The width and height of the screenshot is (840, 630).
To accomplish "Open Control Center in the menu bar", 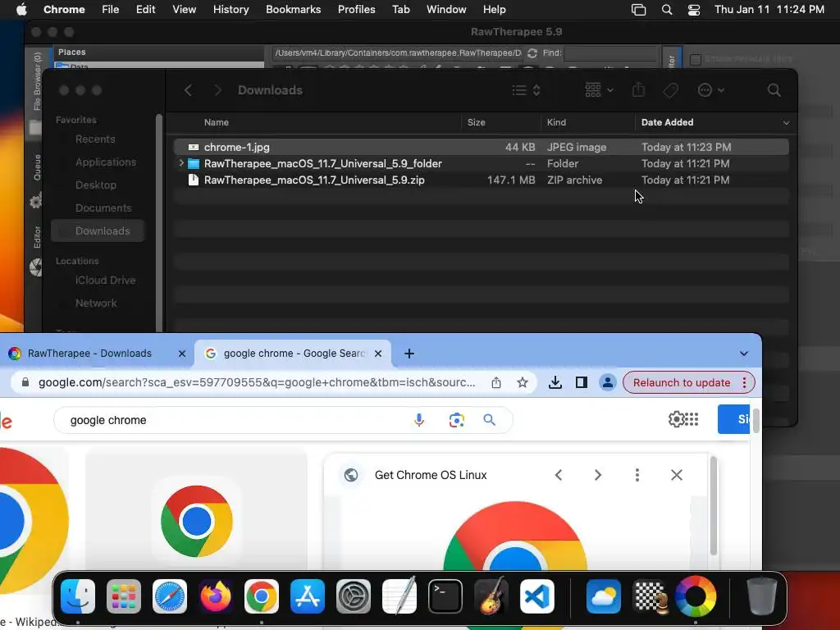I will coord(694,10).
